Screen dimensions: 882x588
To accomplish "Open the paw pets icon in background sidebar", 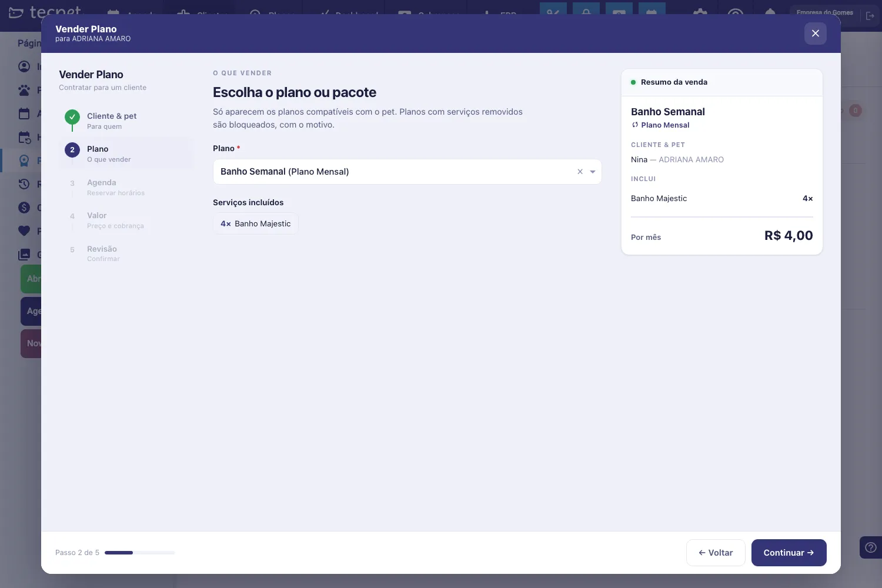I will pyautogui.click(x=24, y=90).
